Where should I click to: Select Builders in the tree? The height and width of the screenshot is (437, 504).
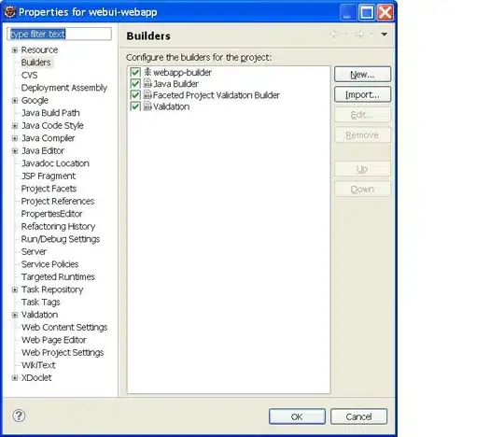coord(35,63)
